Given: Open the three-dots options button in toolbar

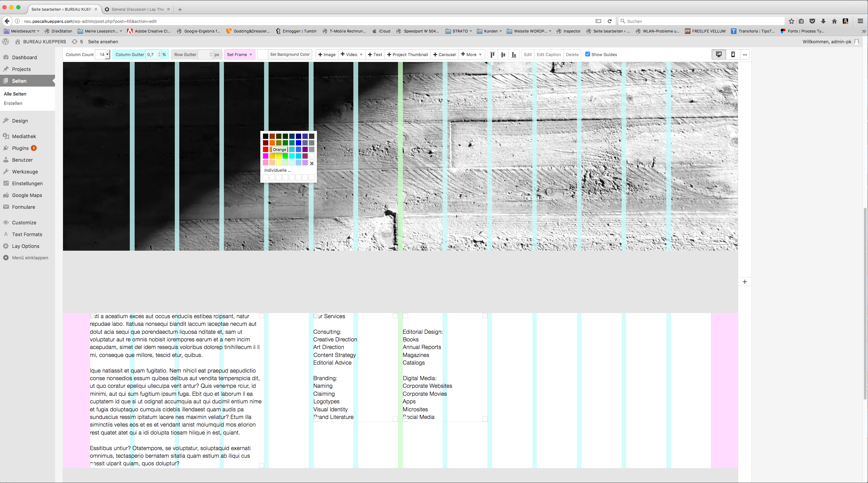Looking at the screenshot, I should [x=745, y=54].
